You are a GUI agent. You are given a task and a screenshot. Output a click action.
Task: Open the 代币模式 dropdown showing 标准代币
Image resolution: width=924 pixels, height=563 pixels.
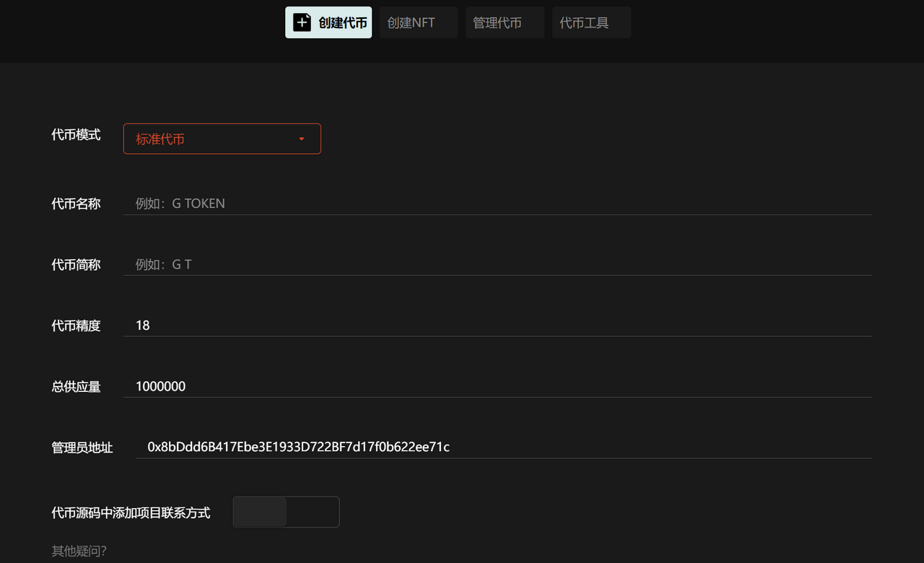tap(222, 139)
